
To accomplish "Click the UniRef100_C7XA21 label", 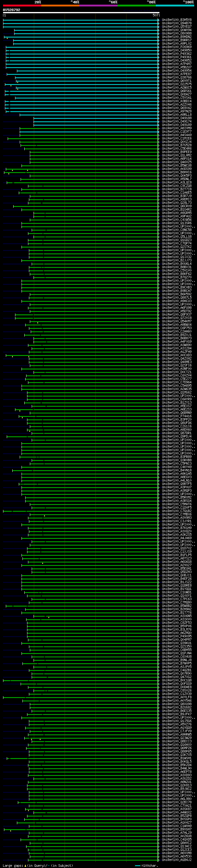I will point(176,805).
